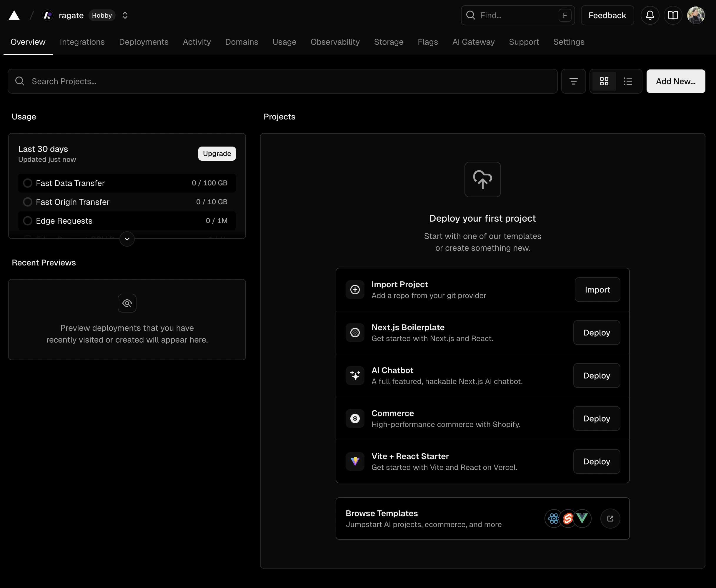Deploy the AI Chatbot template
This screenshot has width=716, height=588.
click(x=597, y=376)
